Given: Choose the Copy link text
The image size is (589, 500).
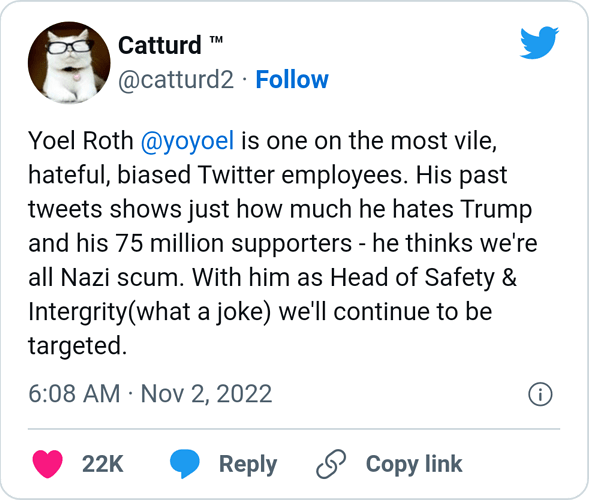Looking at the screenshot, I should point(414,465).
